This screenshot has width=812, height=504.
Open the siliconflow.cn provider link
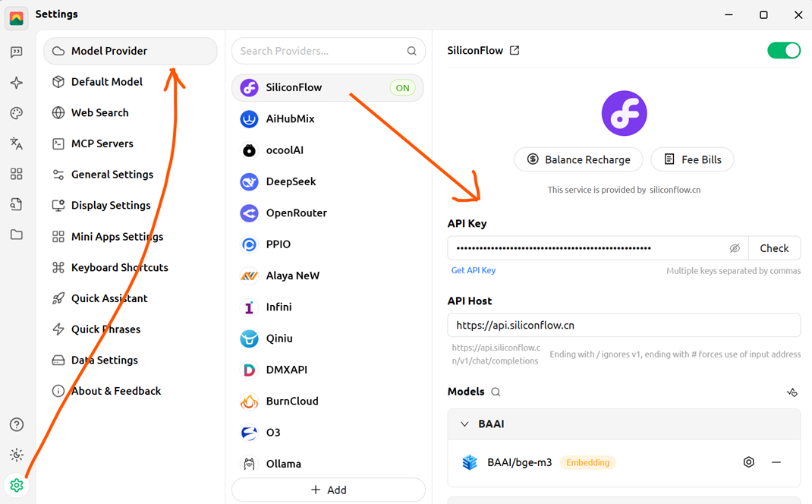675,190
